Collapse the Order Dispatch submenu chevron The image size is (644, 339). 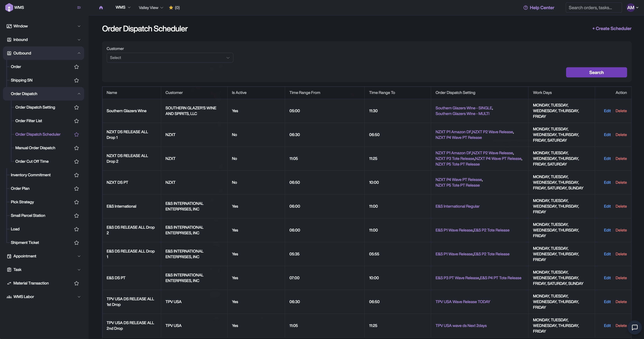(x=79, y=94)
